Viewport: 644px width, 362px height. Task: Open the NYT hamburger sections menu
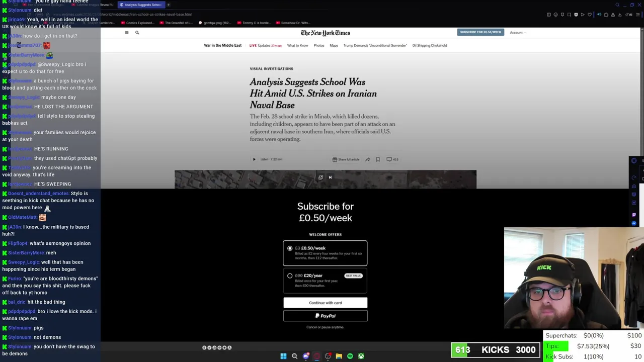126,33
